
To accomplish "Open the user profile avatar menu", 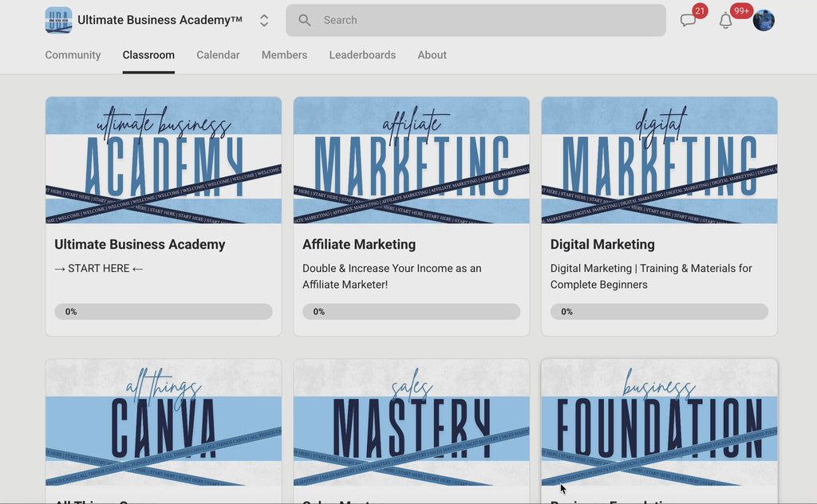I will click(x=764, y=20).
